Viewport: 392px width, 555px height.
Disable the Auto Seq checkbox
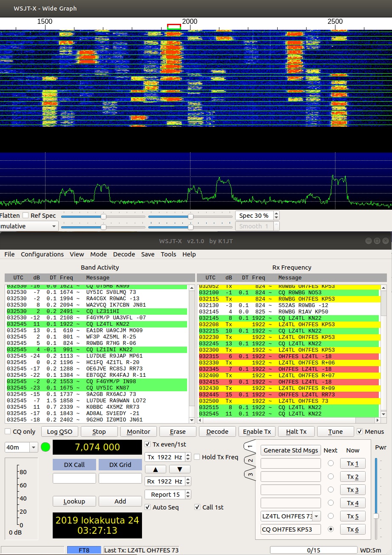pos(148,507)
